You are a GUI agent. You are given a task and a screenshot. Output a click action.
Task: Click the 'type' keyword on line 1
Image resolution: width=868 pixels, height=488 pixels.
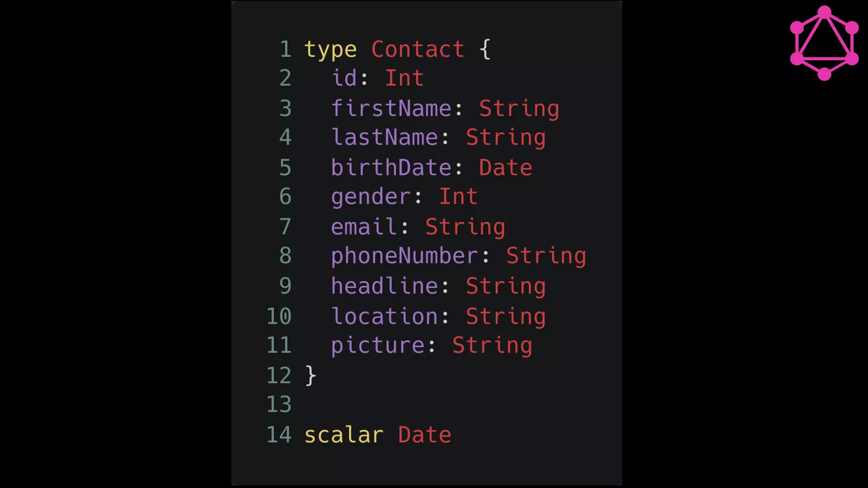331,50
